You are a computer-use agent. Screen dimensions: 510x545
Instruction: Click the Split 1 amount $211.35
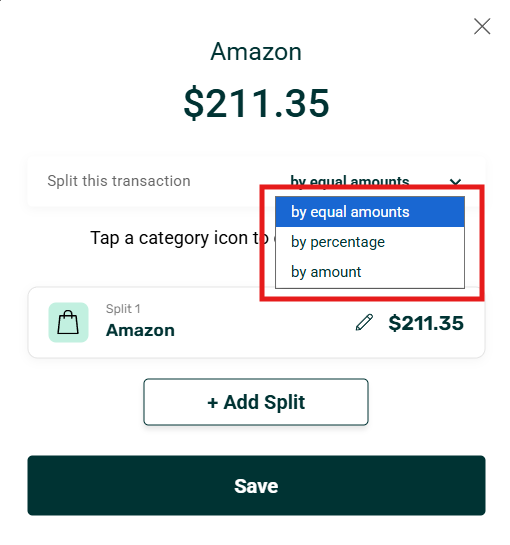coord(426,323)
